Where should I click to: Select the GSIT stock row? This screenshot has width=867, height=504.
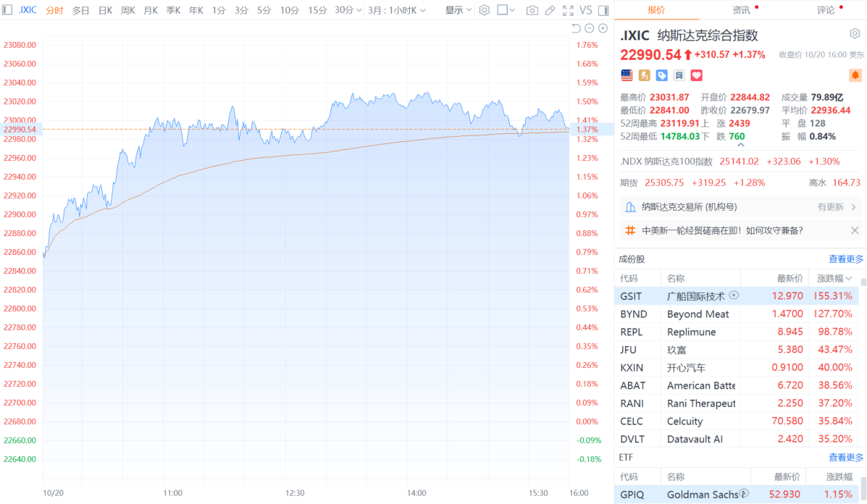(724, 295)
